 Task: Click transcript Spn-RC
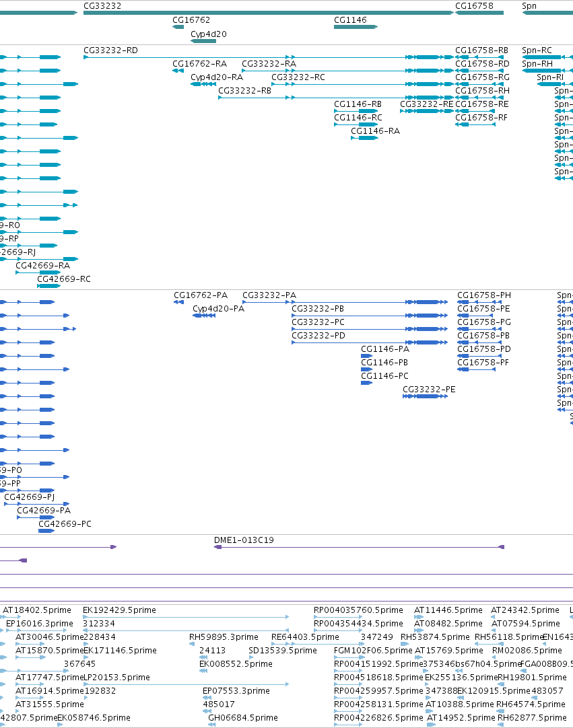[537, 50]
